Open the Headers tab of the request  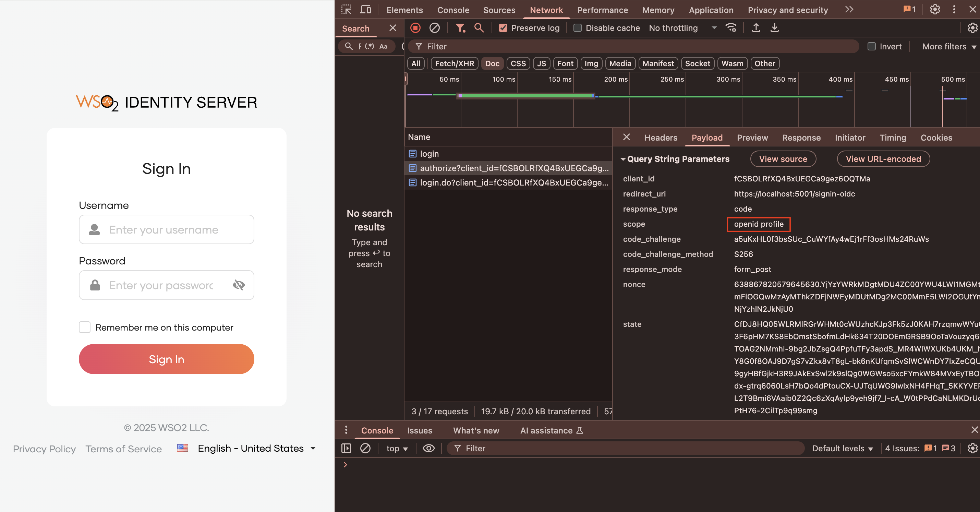click(x=661, y=138)
